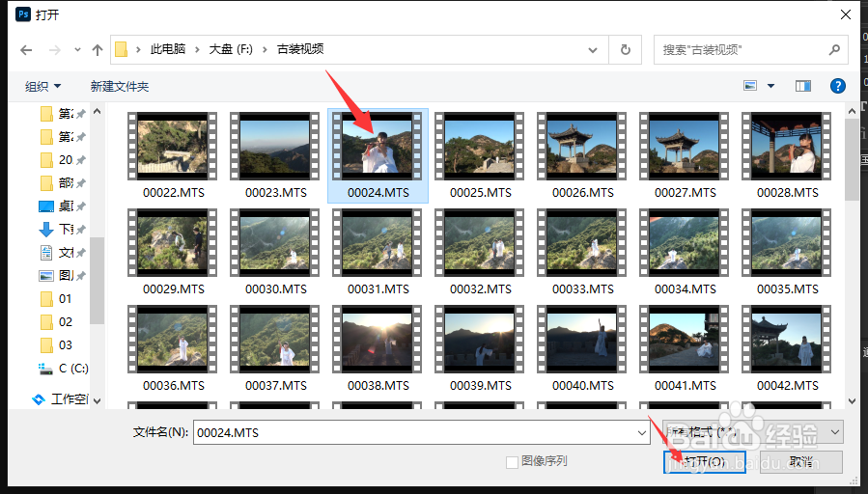Select video file 00024.MTS
Screen dimensions: 868x494
click(x=378, y=156)
